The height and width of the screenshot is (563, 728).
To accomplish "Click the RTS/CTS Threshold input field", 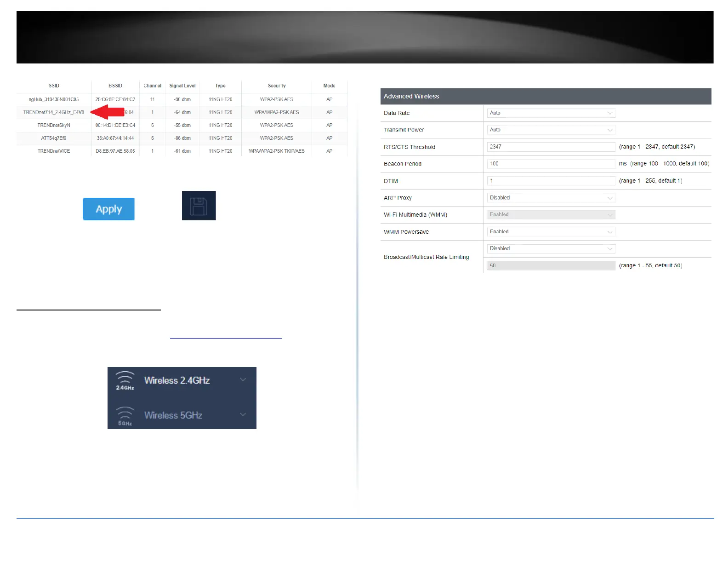I will point(551,147).
